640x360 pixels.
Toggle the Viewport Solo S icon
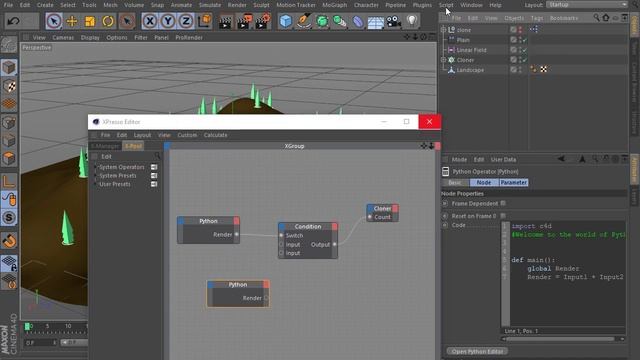(x=9, y=218)
